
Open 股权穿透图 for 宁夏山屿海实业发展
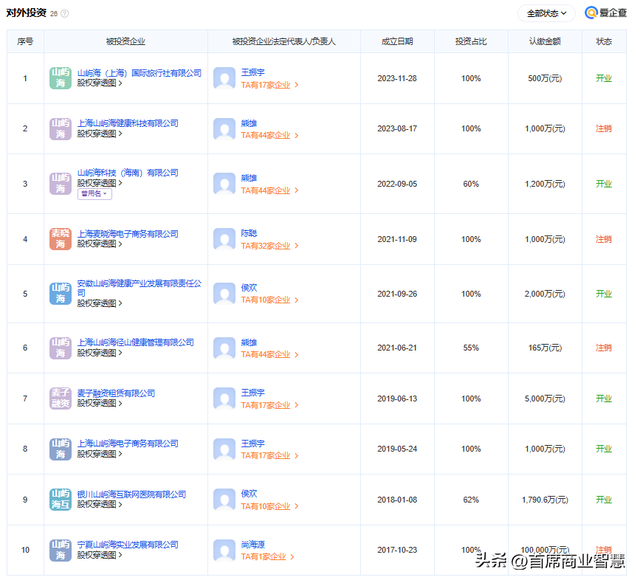(x=100, y=555)
